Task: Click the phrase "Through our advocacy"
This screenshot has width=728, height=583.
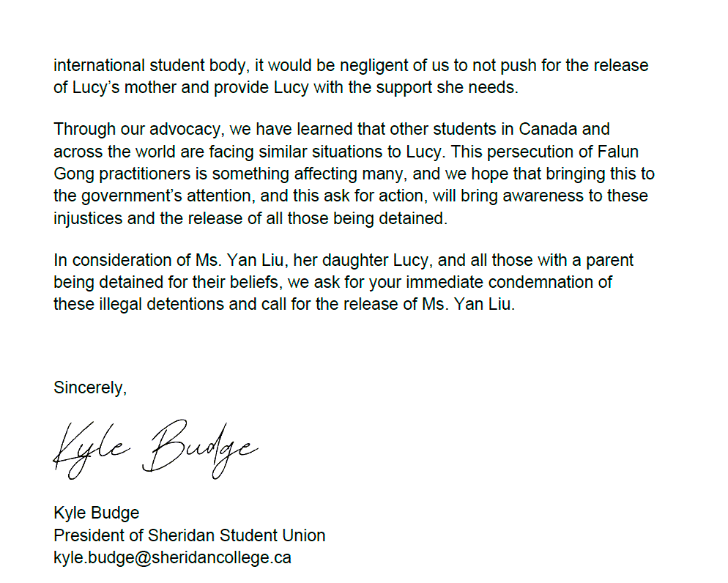Action: (x=138, y=130)
